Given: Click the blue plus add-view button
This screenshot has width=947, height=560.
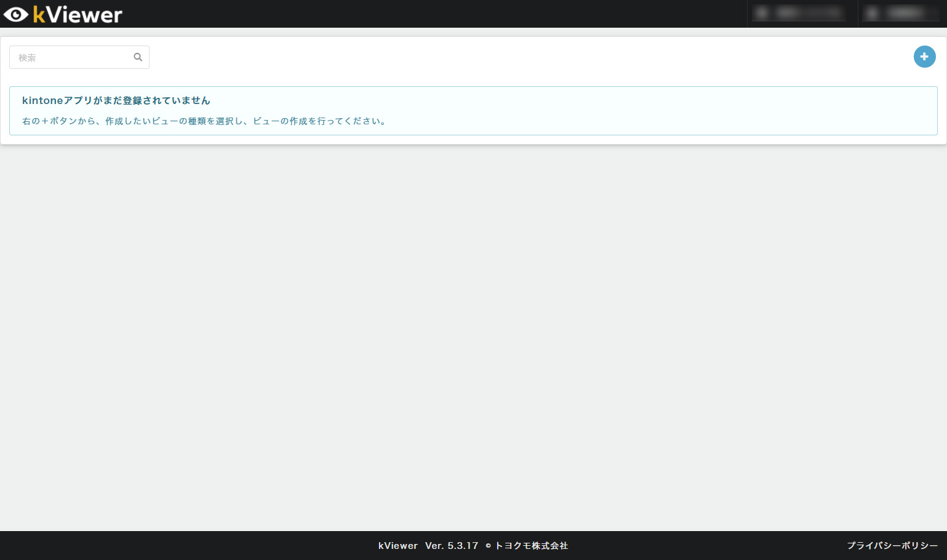Looking at the screenshot, I should [924, 57].
